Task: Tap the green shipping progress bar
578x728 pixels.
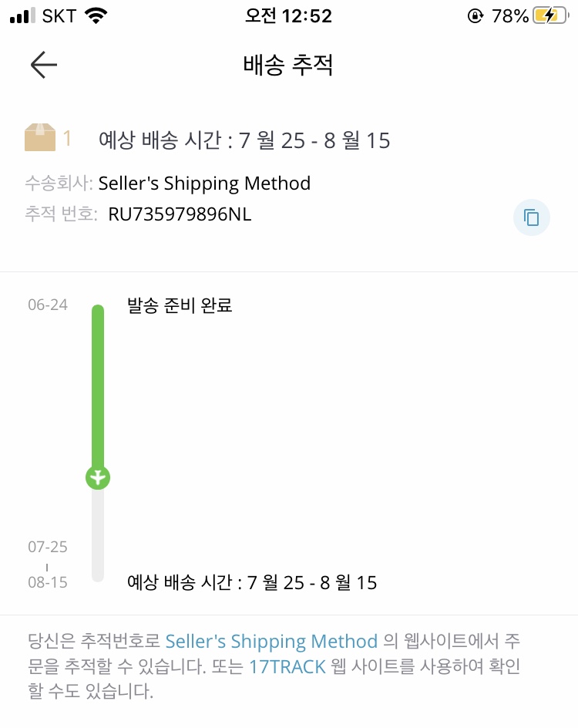Action: pyautogui.click(x=98, y=386)
